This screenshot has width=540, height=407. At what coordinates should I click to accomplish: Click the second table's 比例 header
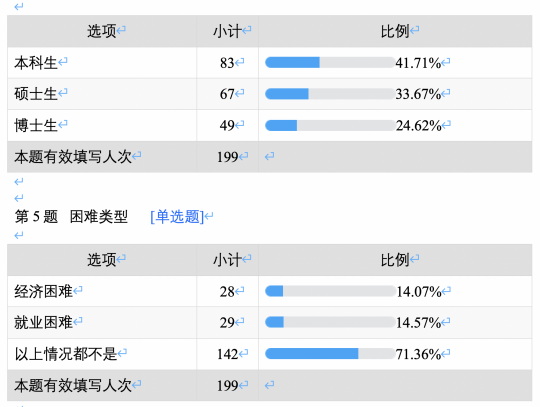click(x=395, y=260)
